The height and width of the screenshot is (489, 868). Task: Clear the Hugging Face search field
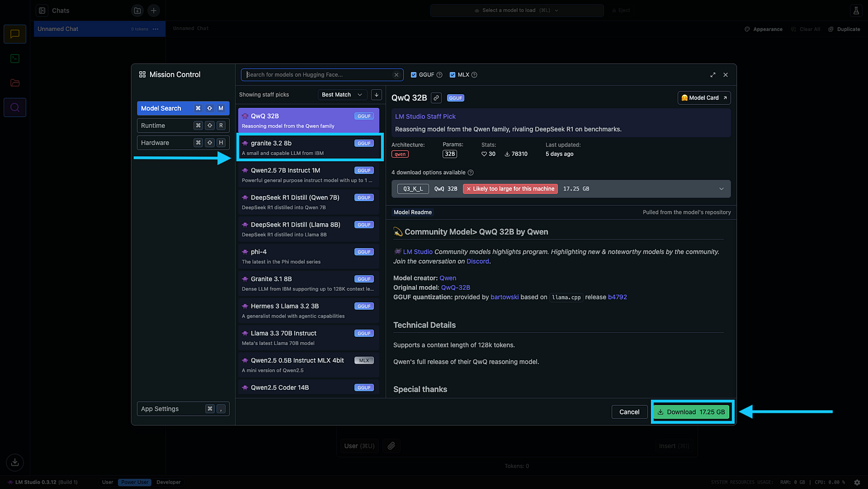pyautogui.click(x=397, y=74)
